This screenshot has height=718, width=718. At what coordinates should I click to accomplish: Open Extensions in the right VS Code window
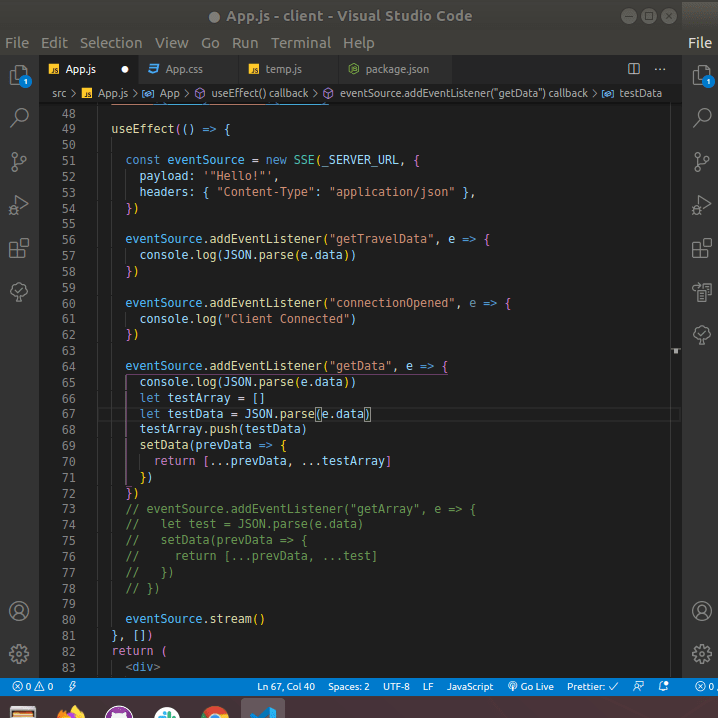tap(702, 248)
